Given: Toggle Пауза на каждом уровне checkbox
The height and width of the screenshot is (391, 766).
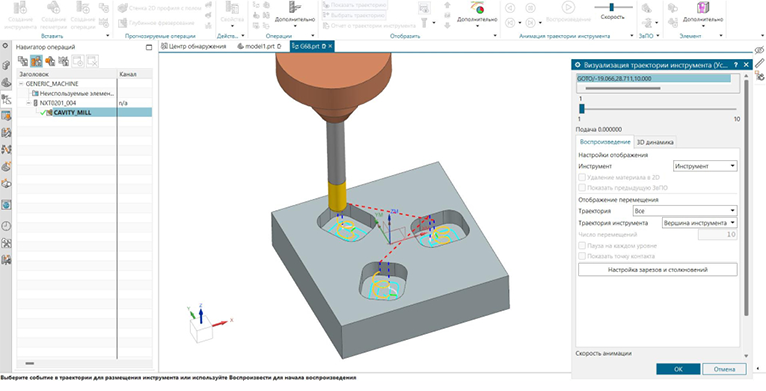Looking at the screenshot, I should pyautogui.click(x=581, y=246).
